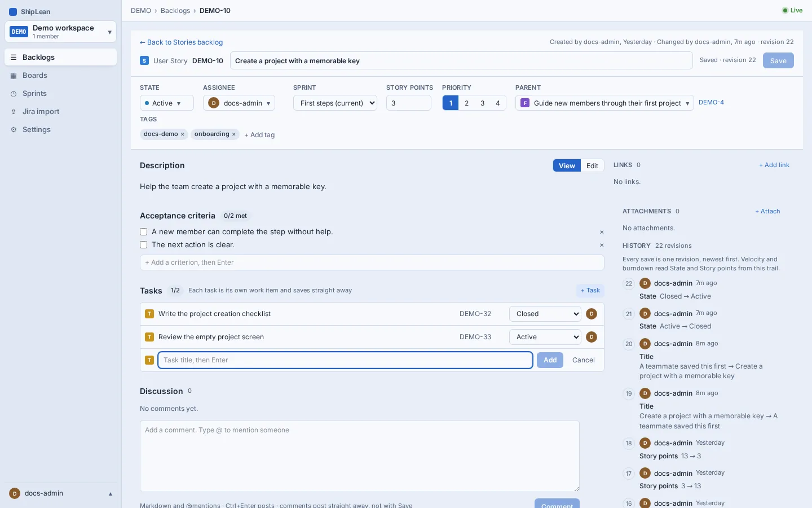Click the task title input

tap(346, 360)
